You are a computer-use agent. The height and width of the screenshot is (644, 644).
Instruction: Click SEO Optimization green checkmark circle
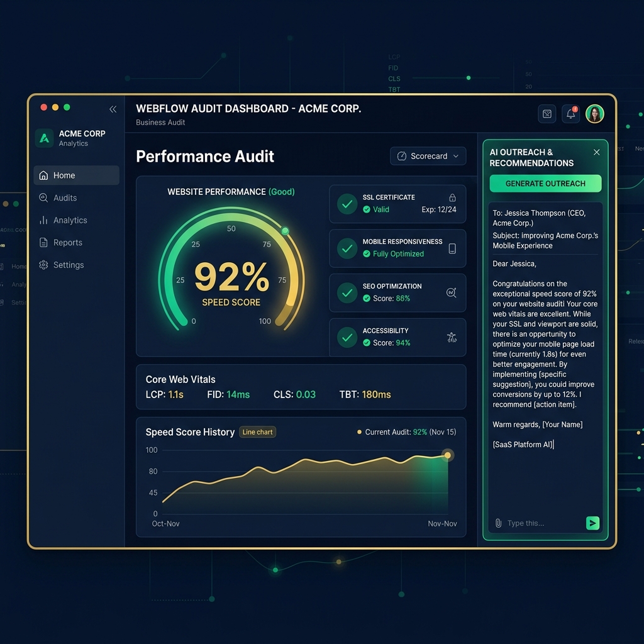(347, 293)
